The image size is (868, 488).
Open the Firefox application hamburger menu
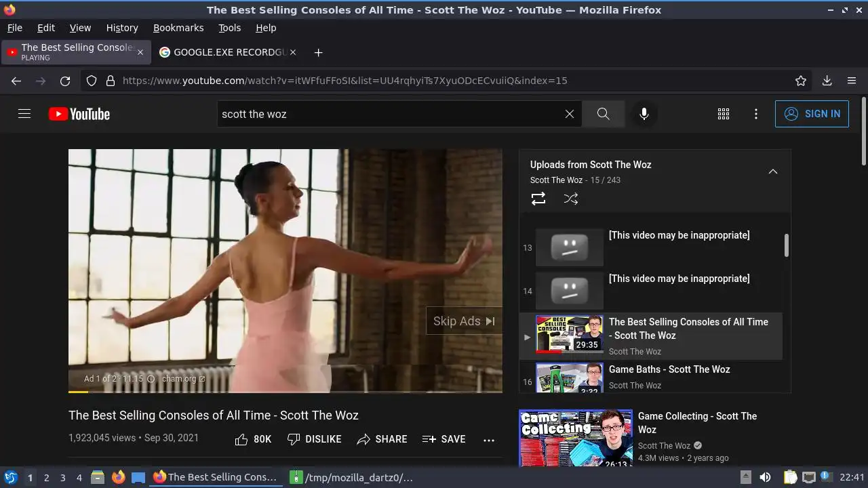tap(852, 81)
